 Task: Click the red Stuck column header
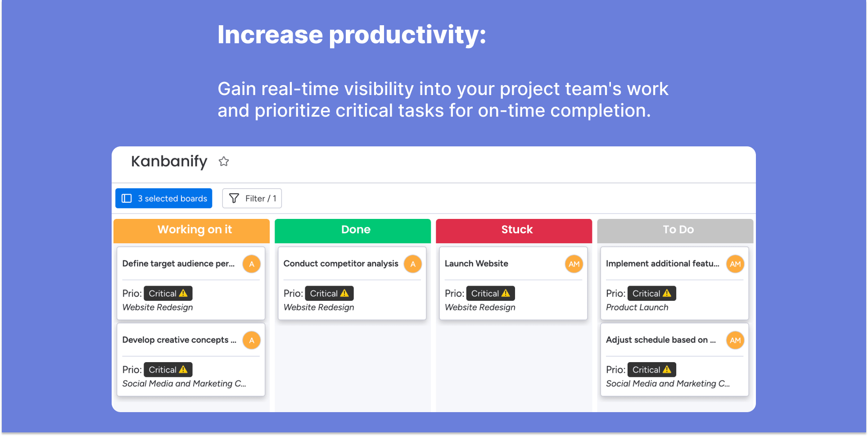point(514,231)
